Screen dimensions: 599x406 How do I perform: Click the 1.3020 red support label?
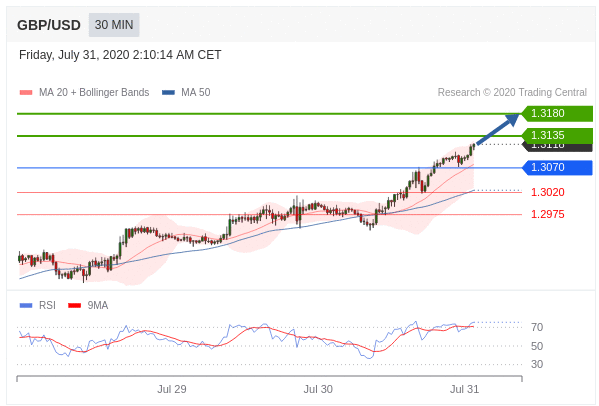(547, 192)
